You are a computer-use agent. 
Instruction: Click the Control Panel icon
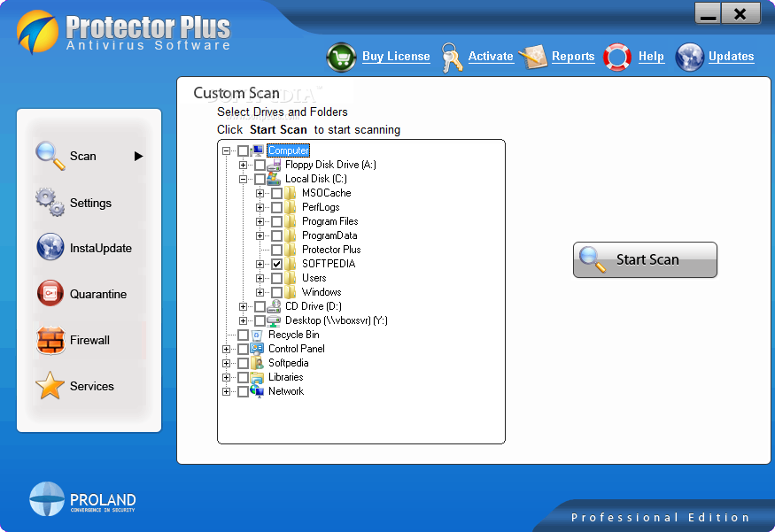[x=257, y=349]
